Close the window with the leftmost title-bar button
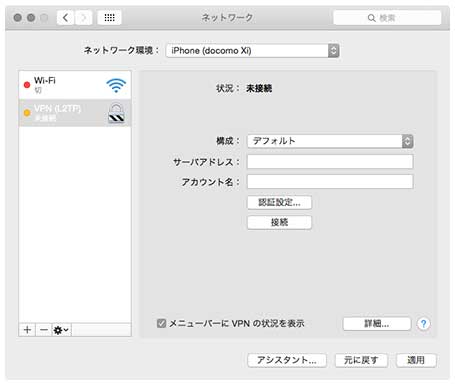This screenshot has height=385, width=455. 18,18
